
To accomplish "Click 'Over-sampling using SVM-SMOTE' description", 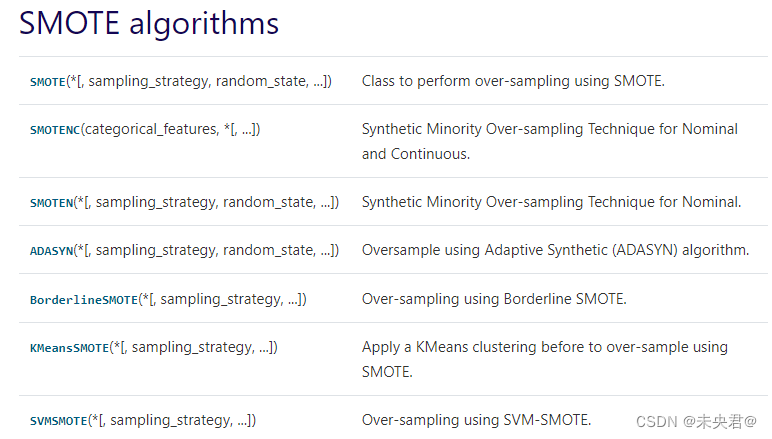I will [476, 420].
